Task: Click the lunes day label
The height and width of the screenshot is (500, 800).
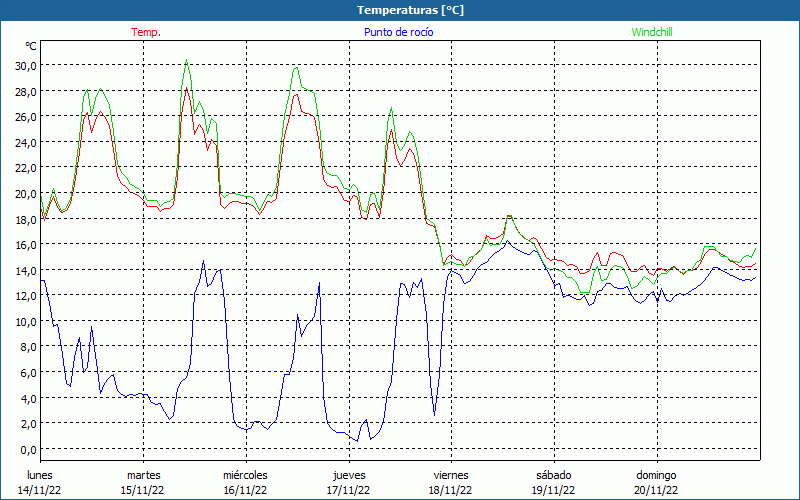Action: click(x=40, y=475)
